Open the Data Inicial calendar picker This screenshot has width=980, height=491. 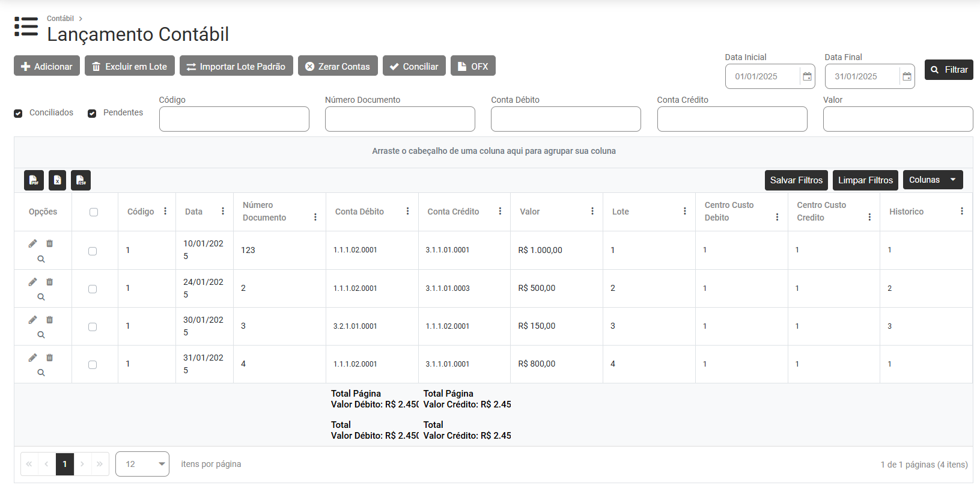tap(807, 76)
